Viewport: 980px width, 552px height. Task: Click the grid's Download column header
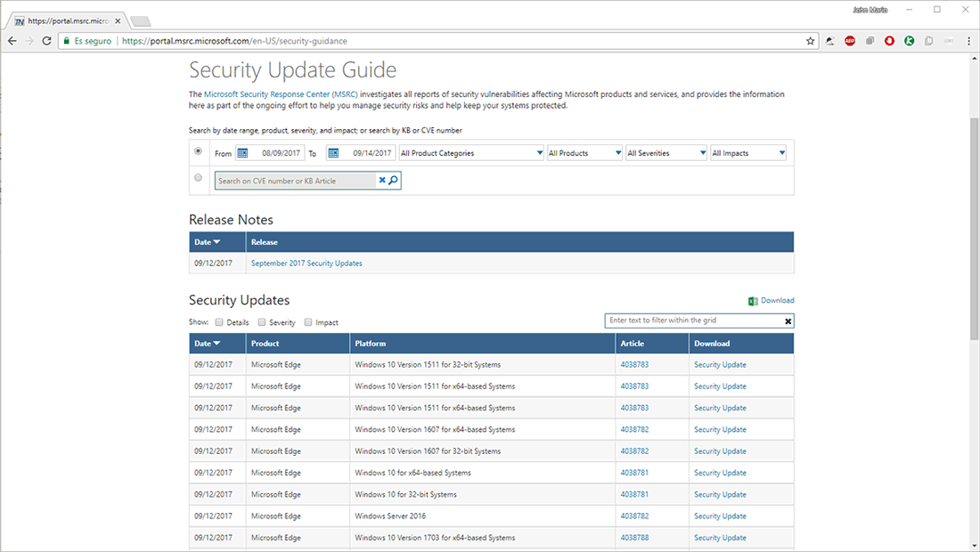click(741, 344)
